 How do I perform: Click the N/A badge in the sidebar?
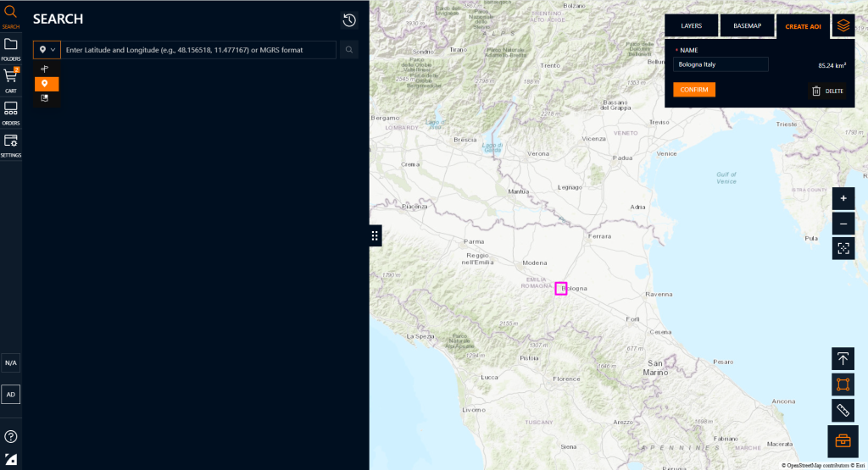point(10,362)
